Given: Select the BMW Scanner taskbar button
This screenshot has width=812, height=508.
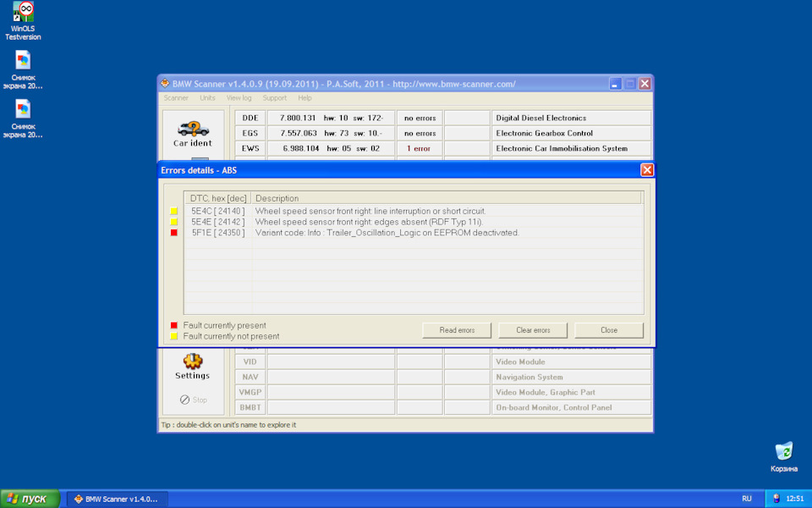Looking at the screenshot, I should [x=117, y=500].
